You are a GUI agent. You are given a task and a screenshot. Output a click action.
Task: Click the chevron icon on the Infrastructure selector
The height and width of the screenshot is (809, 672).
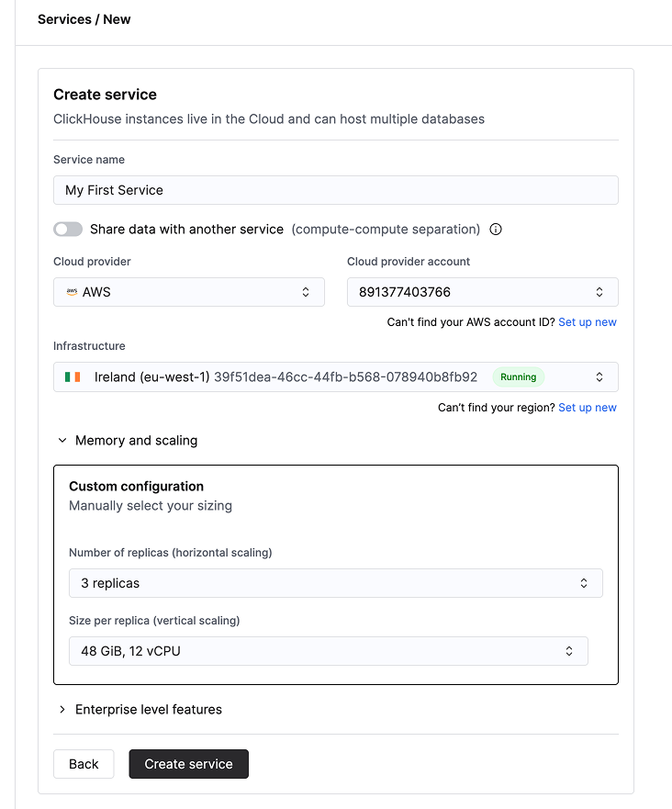coord(599,376)
